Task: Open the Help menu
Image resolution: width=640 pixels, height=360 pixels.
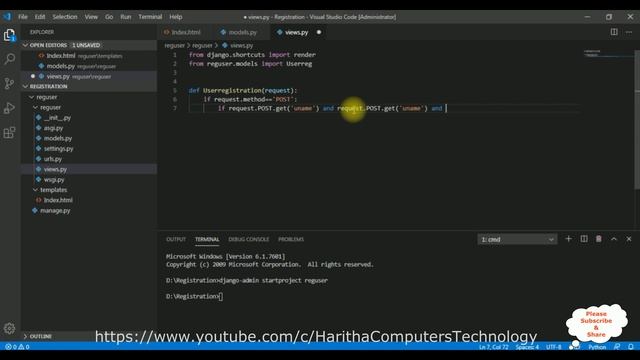Action: click(x=176, y=17)
